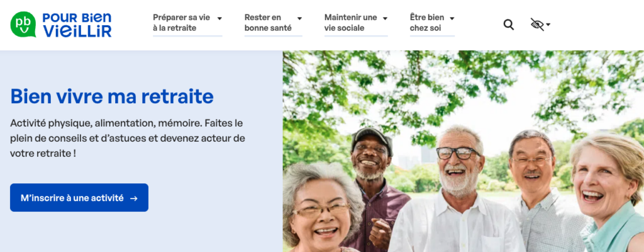Open the Maintenir une vie sociale menu
The height and width of the screenshot is (252, 644).
point(351,23)
